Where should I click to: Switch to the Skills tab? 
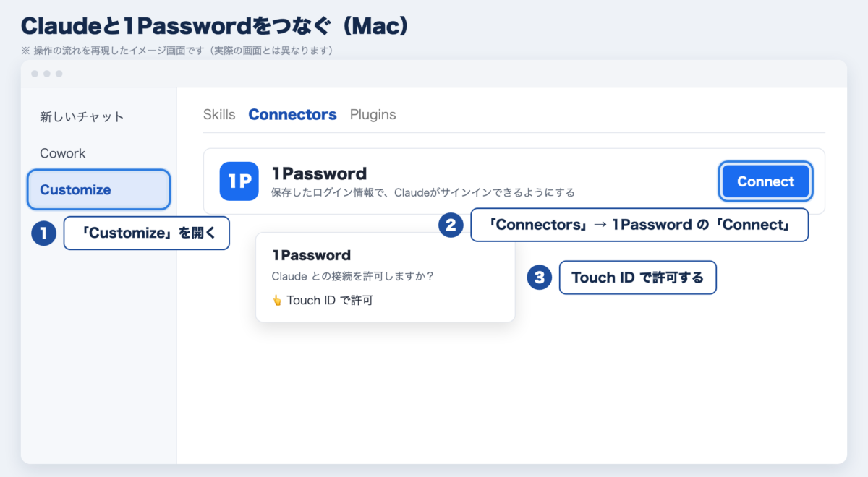[219, 114]
